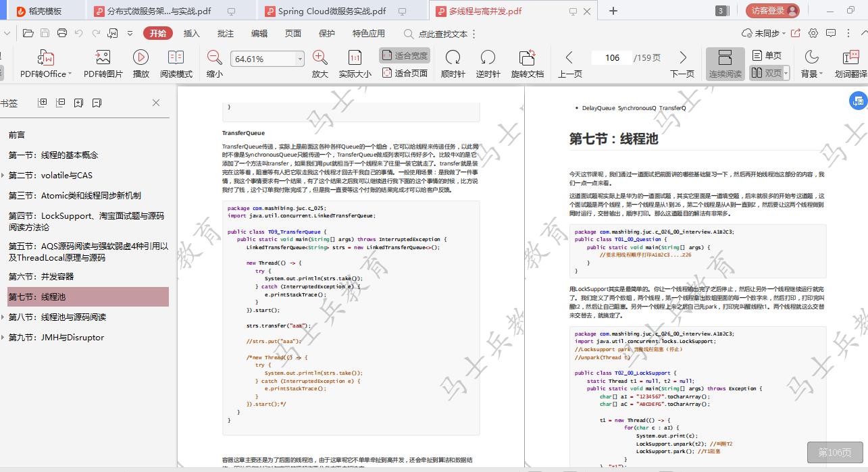Add bookmark icon in 书签 panel

79,103
